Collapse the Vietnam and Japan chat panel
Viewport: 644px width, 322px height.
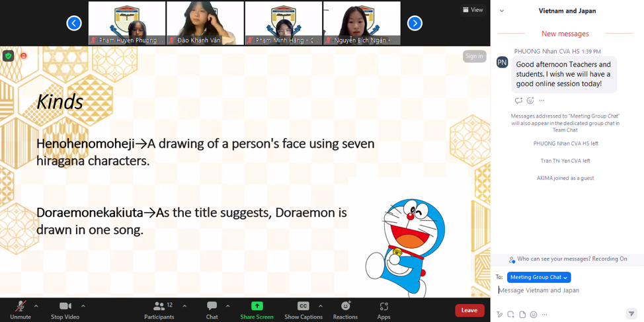point(501,11)
